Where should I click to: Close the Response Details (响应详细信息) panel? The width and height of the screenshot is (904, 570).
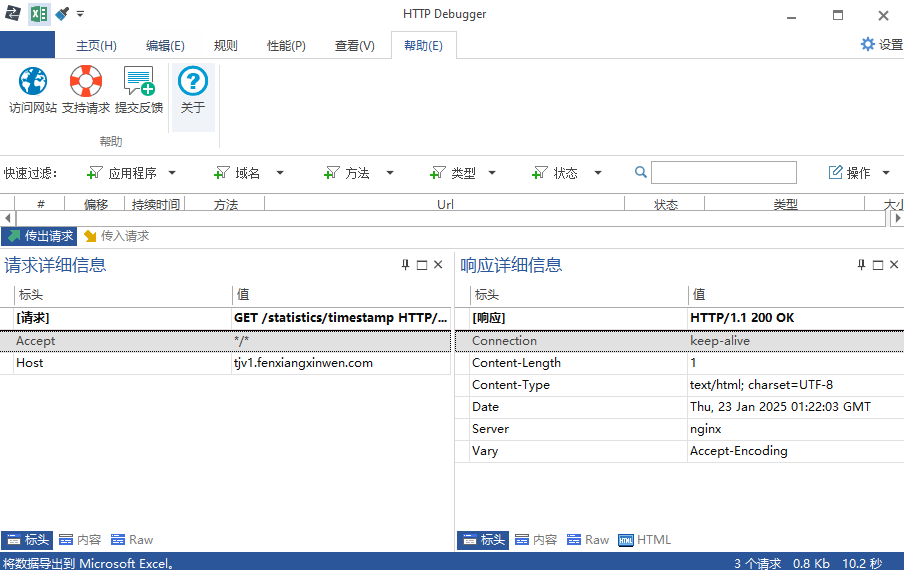(x=894, y=265)
